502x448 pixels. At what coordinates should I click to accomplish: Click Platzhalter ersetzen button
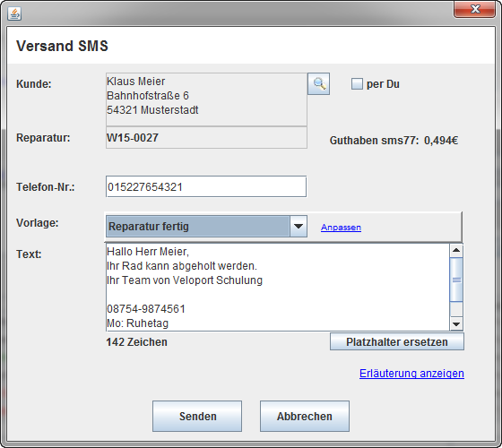pos(397,341)
